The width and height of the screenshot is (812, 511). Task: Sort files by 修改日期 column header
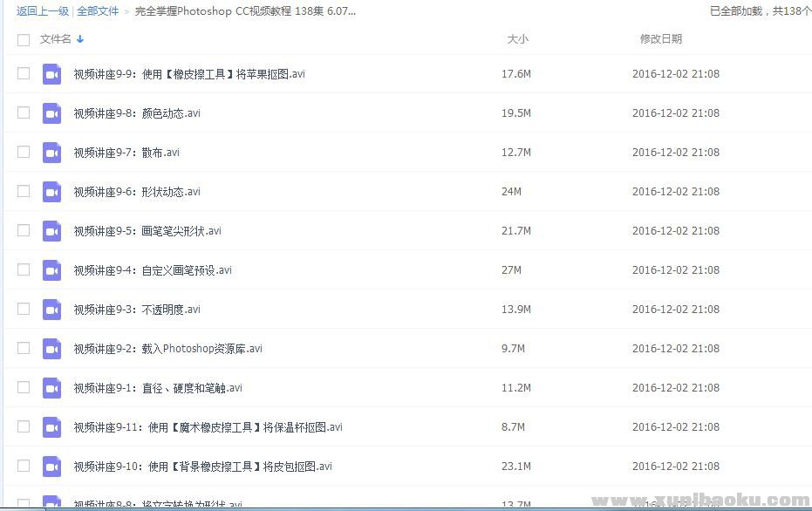(x=660, y=39)
